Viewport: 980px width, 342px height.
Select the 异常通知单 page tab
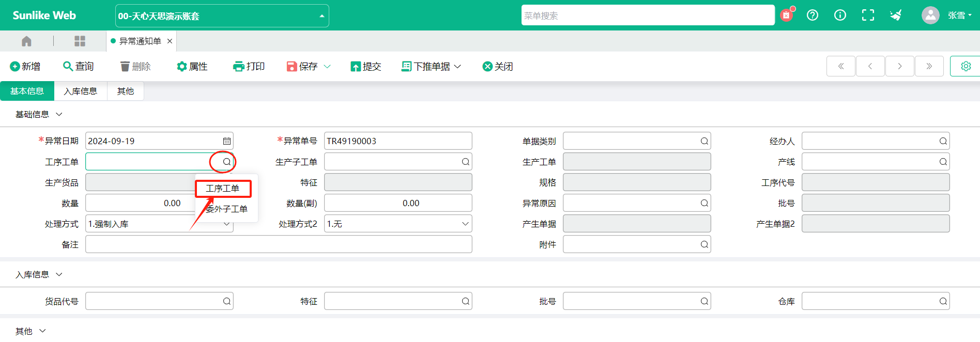coord(140,41)
